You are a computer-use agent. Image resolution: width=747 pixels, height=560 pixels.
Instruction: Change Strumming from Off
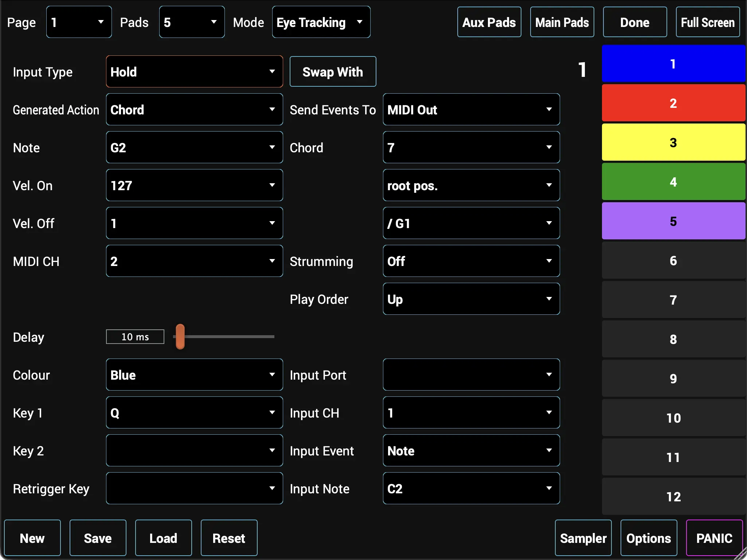[x=471, y=261]
